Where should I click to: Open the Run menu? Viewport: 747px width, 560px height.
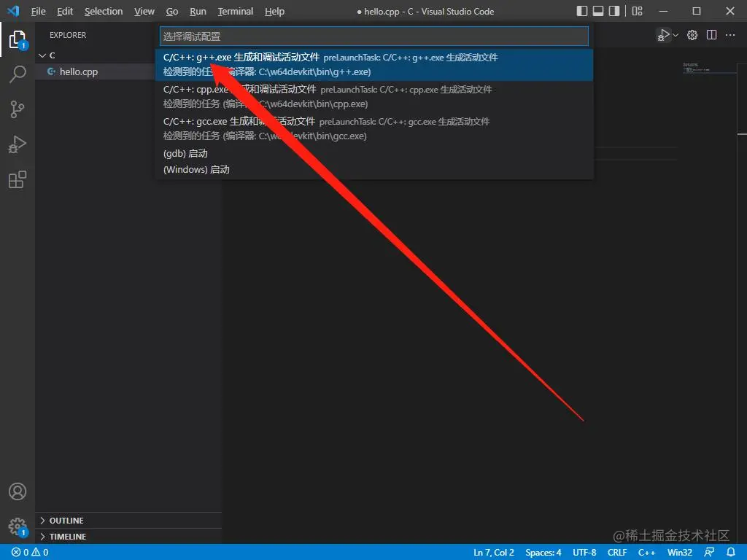coord(198,11)
